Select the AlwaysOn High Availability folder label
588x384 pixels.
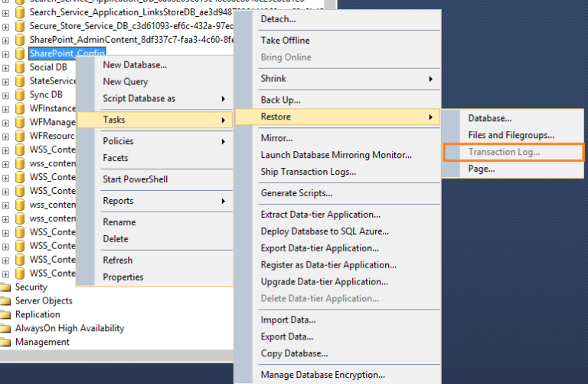70,329
